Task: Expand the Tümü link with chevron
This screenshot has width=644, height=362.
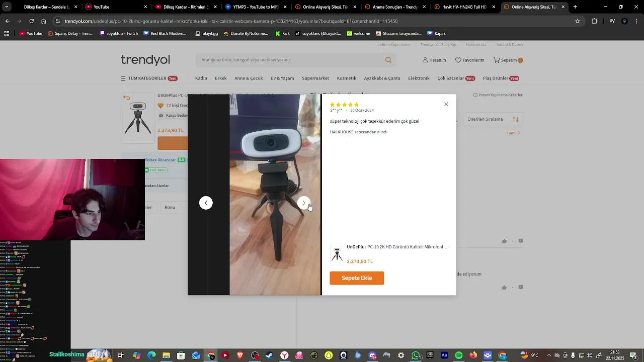Action: click(x=513, y=133)
